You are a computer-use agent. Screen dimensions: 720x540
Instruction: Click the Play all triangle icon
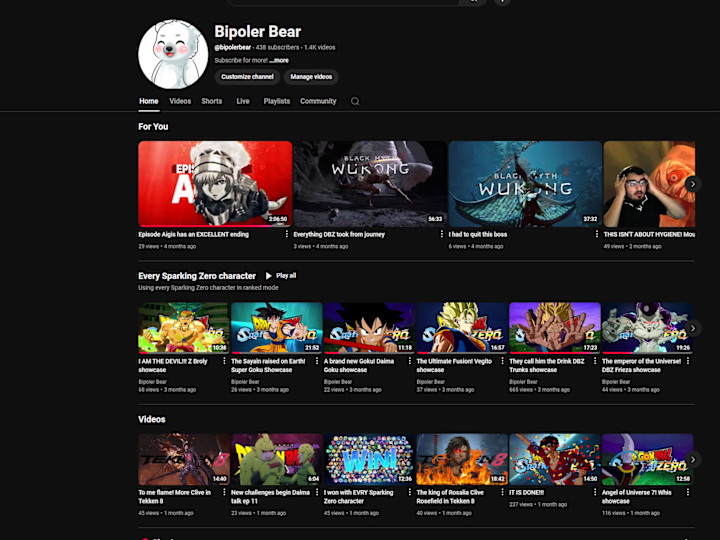coord(269,276)
